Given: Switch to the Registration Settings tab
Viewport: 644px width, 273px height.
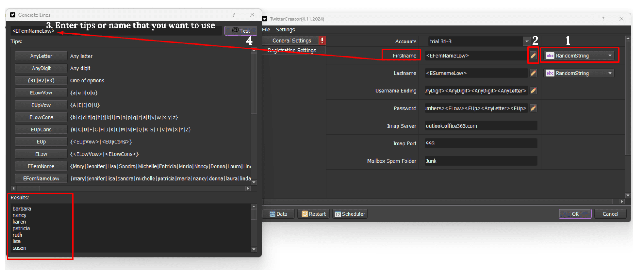Looking at the screenshot, I should coord(292,51).
